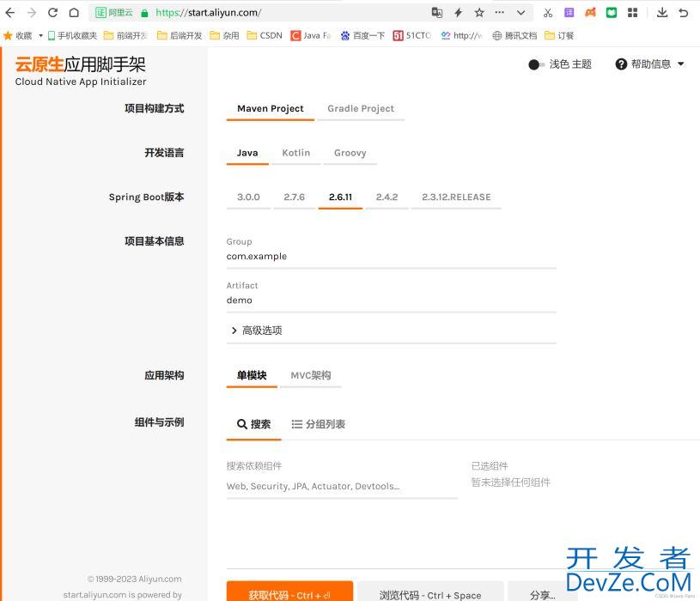Open the orange game controller extension
Viewport: 700px width, 601px height.
coord(590,13)
